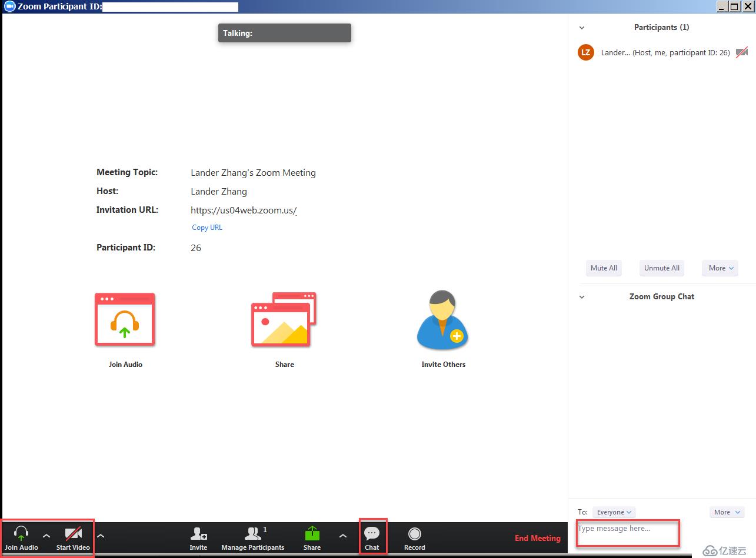
Task: Click the meeting topic text Lander Zhang's Zoom Meeting
Action: pyautogui.click(x=253, y=173)
